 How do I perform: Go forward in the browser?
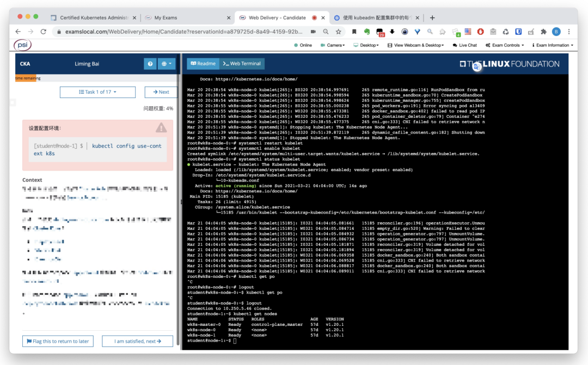pyautogui.click(x=30, y=32)
